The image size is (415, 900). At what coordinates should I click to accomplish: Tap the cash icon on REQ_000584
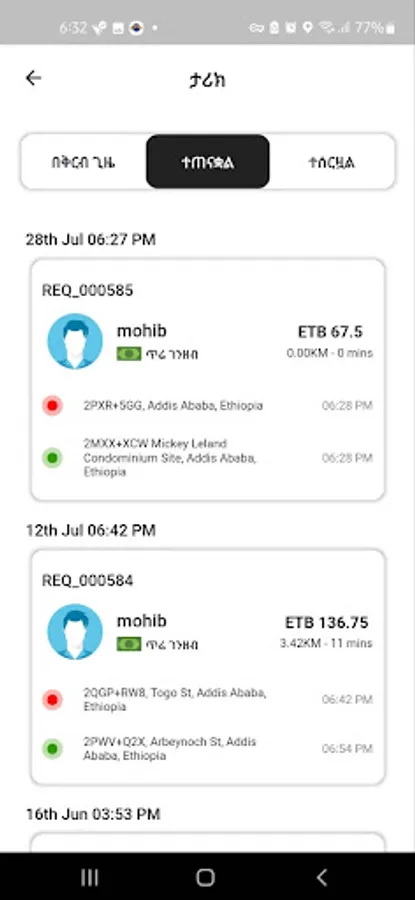point(129,644)
